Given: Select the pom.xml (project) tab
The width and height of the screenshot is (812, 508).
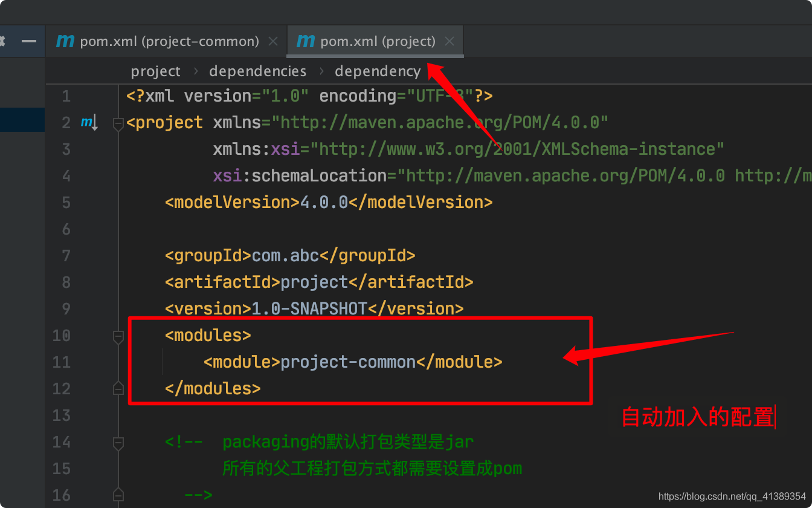Looking at the screenshot, I should tap(375, 41).
